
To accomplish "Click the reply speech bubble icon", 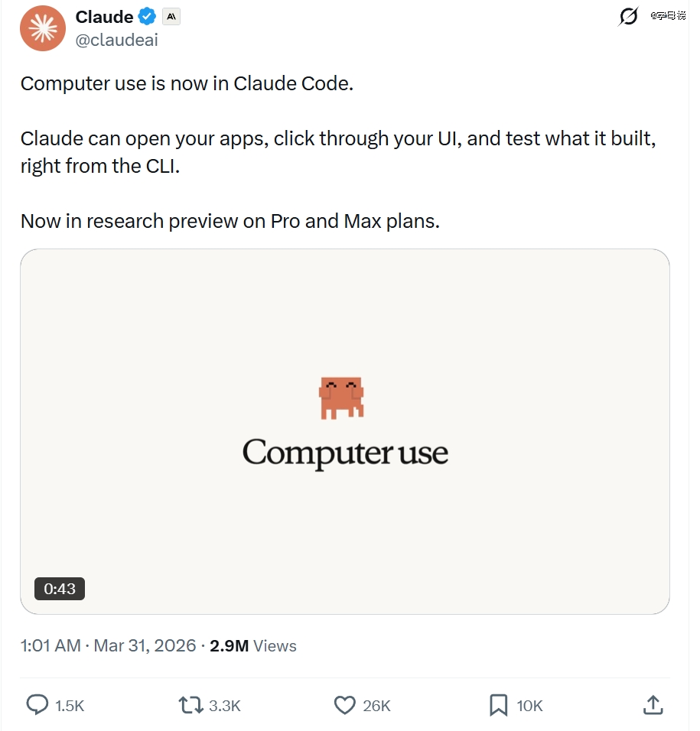I will [37, 705].
